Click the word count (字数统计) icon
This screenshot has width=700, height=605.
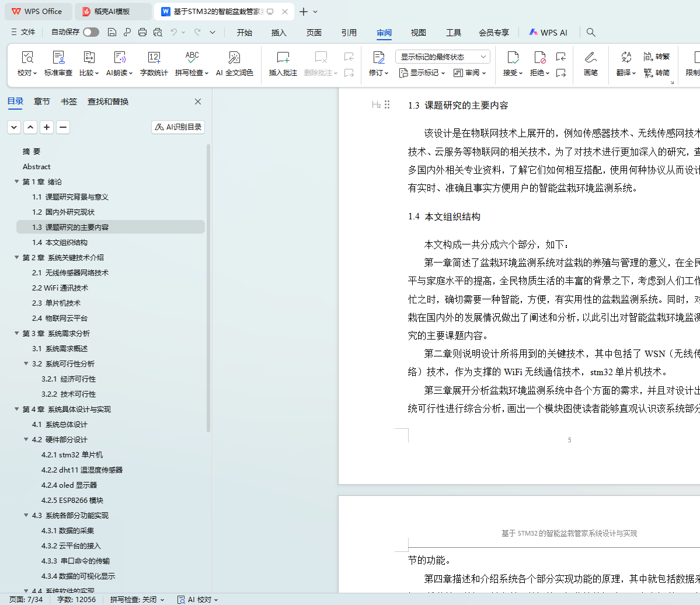(154, 58)
